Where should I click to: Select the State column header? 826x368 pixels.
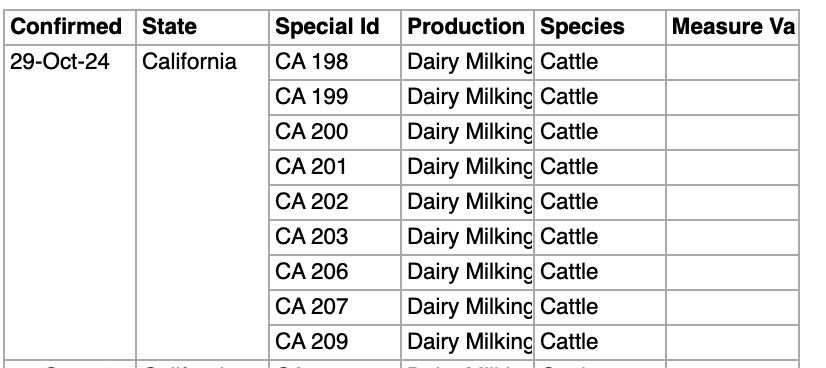(x=202, y=27)
